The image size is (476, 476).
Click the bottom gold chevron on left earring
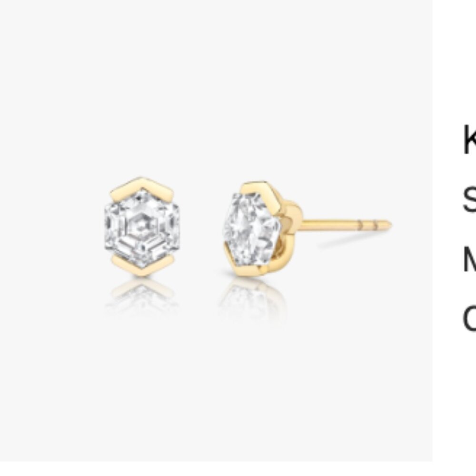142,265
